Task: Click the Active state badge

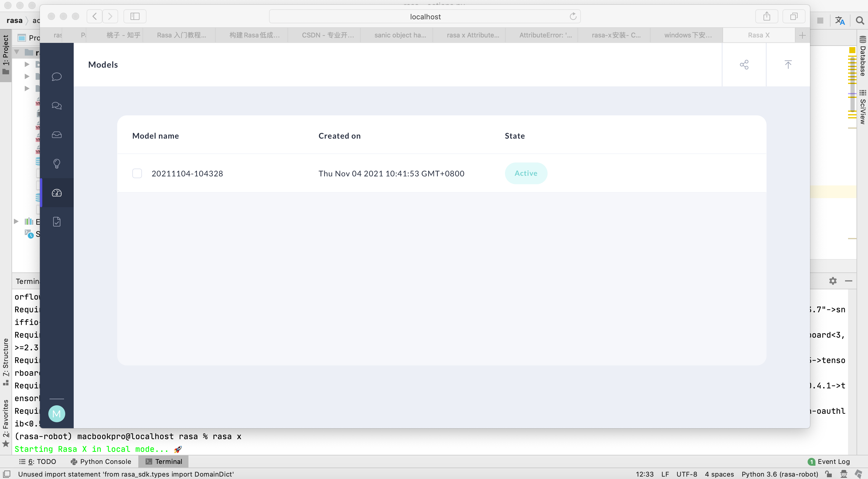Action: click(526, 173)
